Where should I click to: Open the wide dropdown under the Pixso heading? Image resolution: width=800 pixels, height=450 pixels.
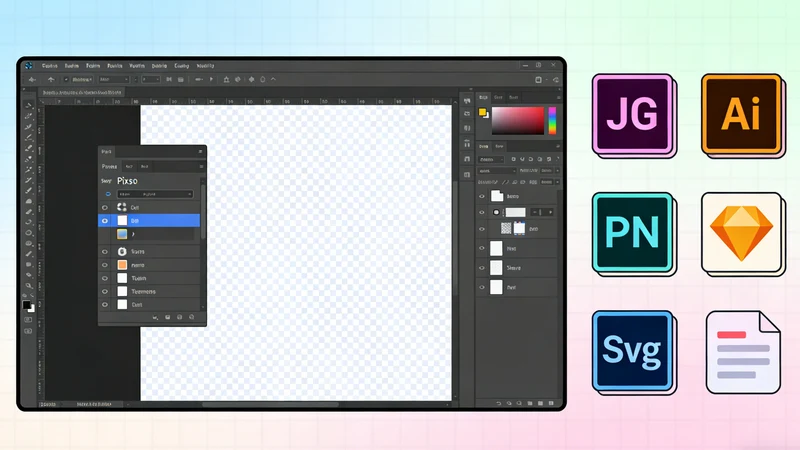155,194
